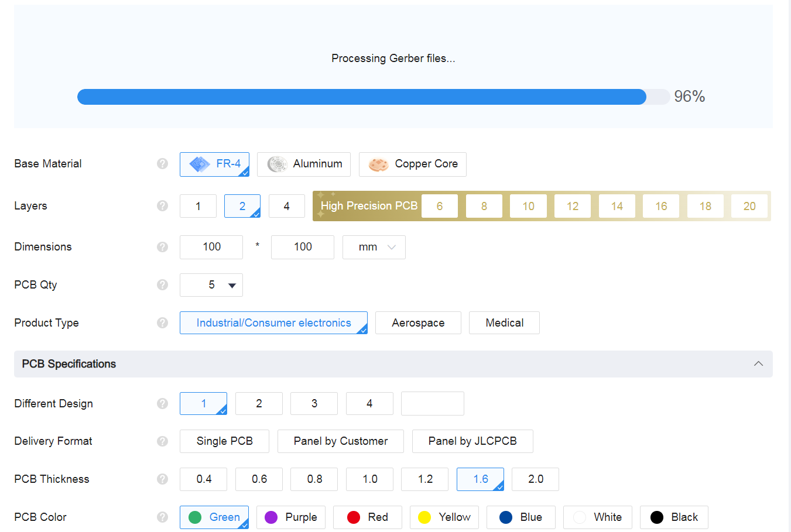Open the mm unit dropdown
The image size is (791, 532).
(374, 247)
